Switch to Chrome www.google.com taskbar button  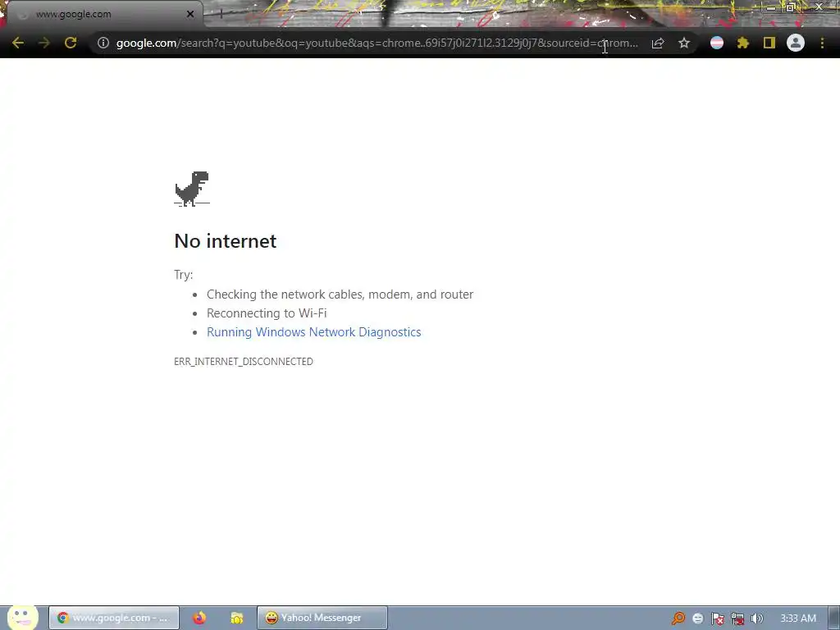(x=113, y=618)
